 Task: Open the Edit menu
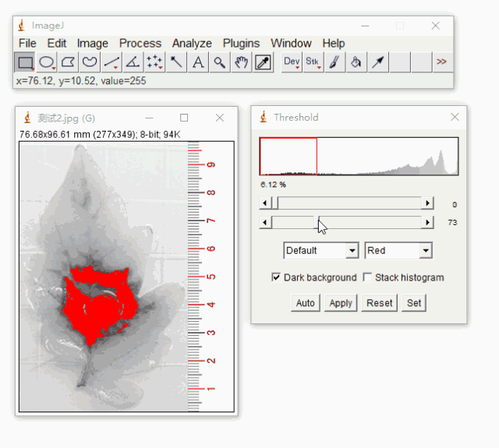tap(57, 44)
